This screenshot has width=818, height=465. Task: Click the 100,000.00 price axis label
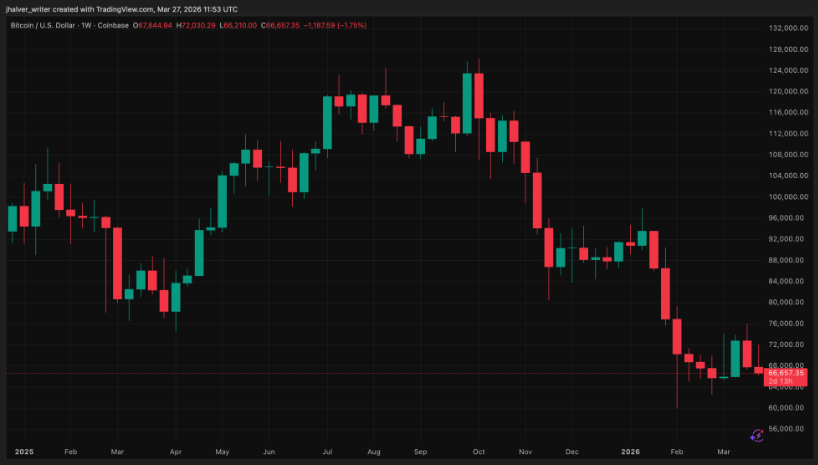click(x=788, y=197)
